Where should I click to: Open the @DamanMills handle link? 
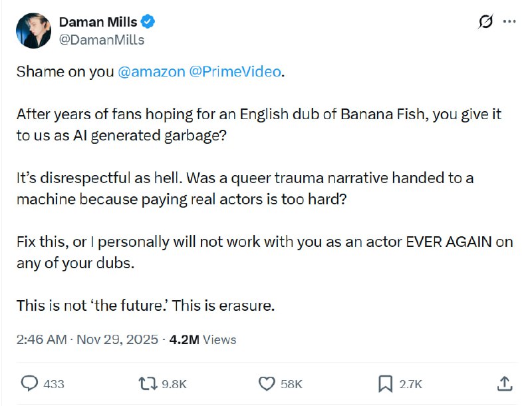pos(102,39)
